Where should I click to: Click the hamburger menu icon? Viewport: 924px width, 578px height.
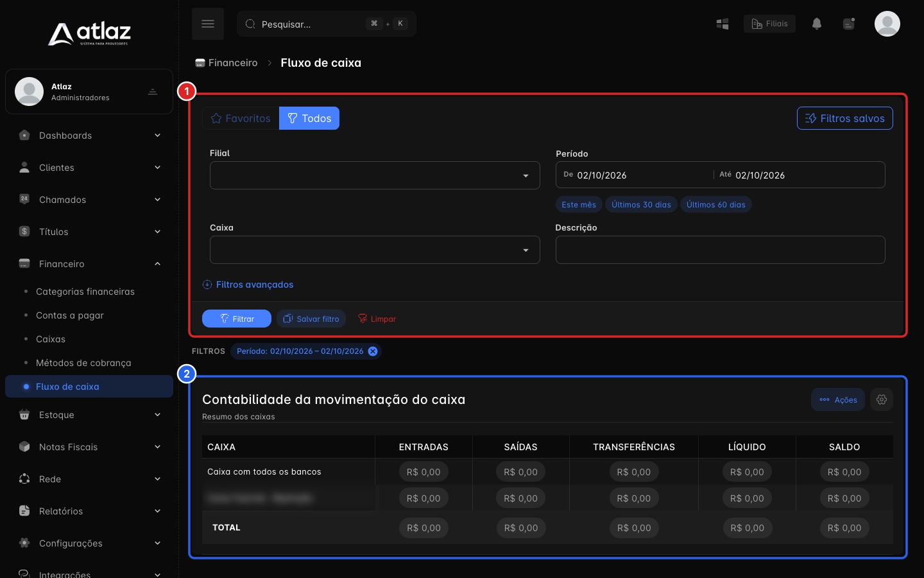(x=208, y=24)
